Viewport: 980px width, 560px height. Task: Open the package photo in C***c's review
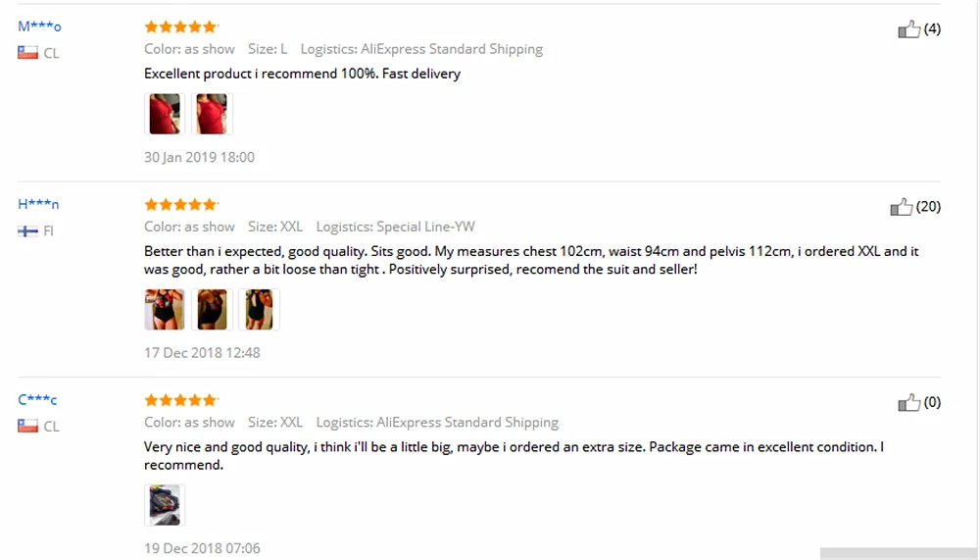coord(165,505)
